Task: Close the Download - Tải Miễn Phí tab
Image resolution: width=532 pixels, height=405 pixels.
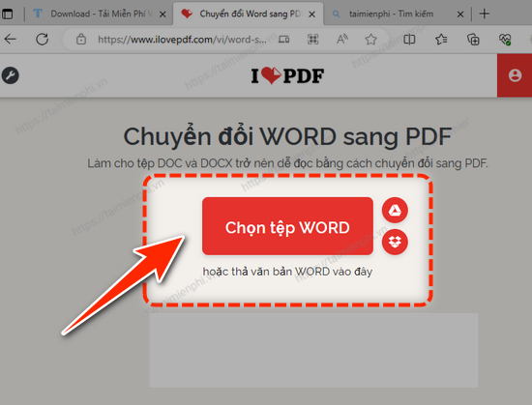Action: tap(163, 14)
